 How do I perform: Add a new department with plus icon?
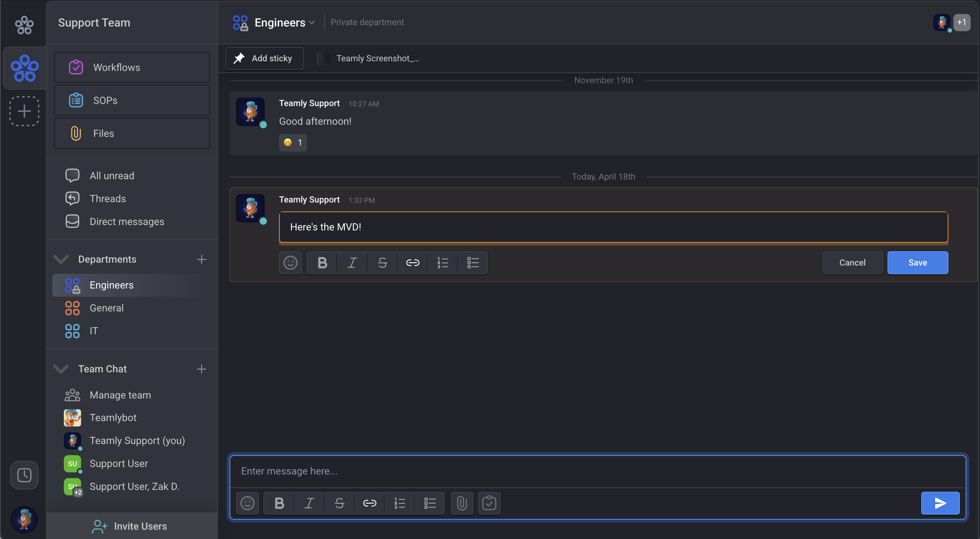201,259
